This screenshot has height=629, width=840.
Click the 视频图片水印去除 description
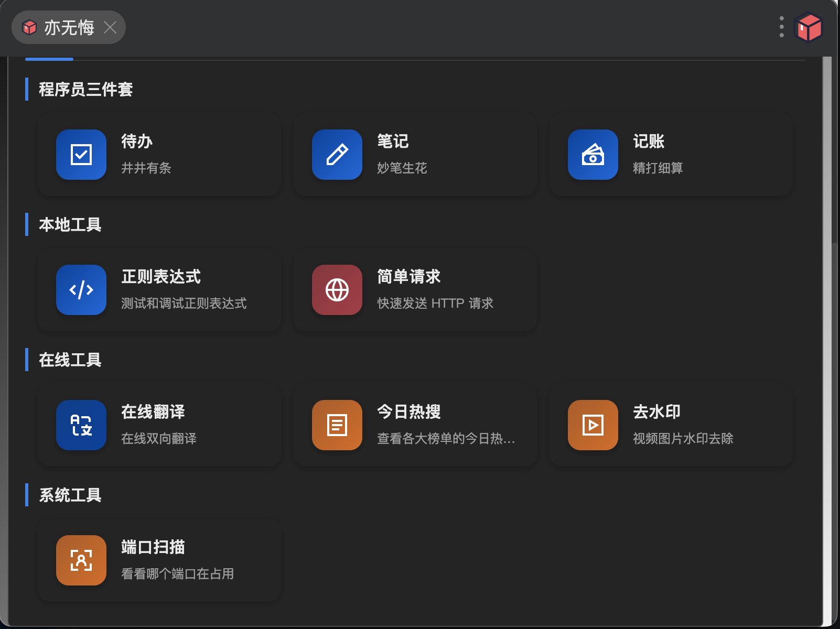coord(683,439)
